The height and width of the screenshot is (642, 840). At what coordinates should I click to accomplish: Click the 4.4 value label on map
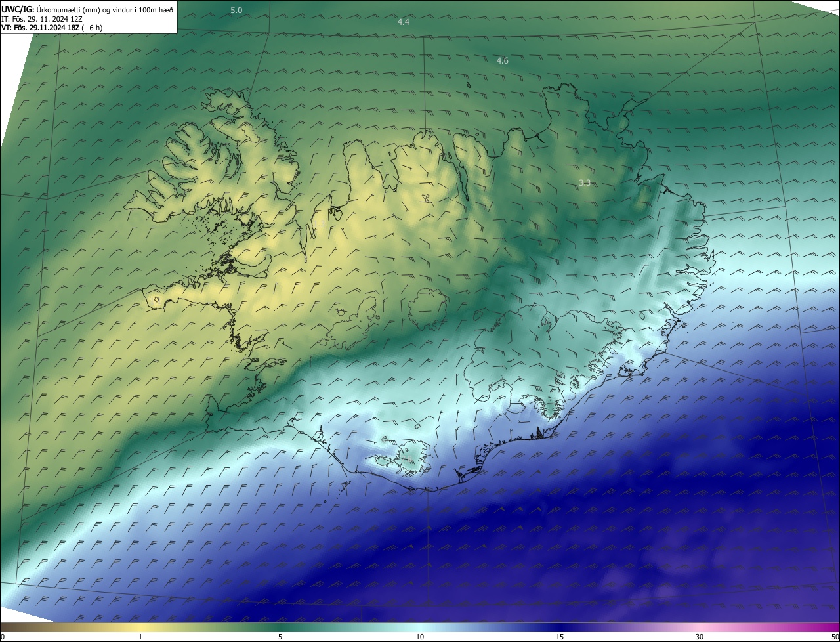coord(404,22)
